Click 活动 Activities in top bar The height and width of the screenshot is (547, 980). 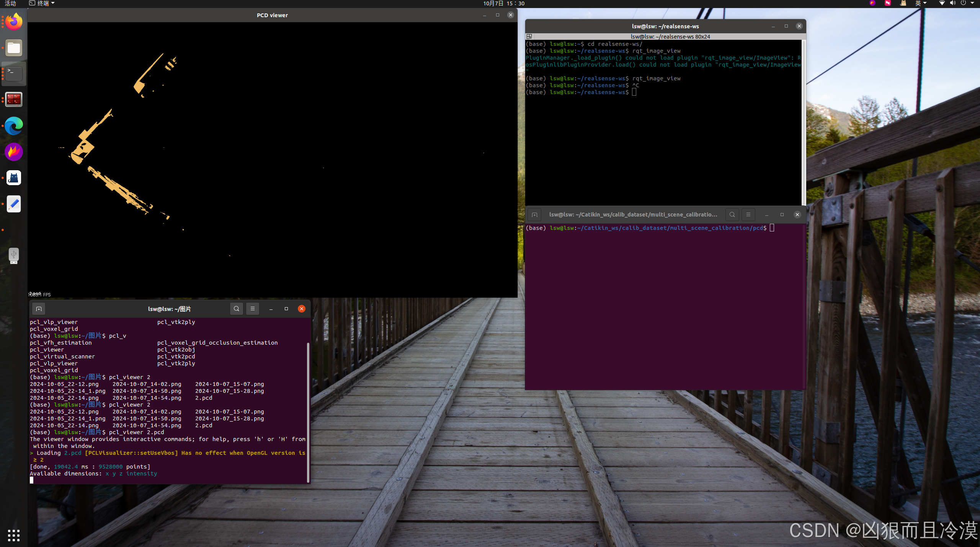pyautogui.click(x=10, y=3)
